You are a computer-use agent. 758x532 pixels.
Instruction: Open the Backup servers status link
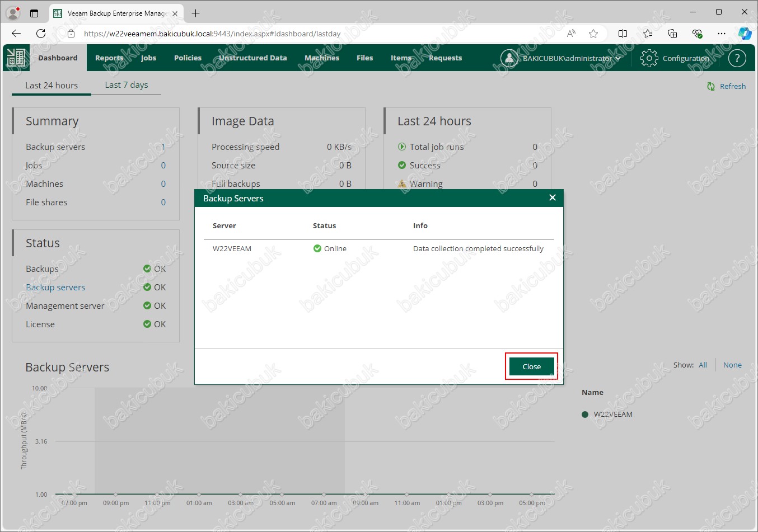(x=55, y=287)
